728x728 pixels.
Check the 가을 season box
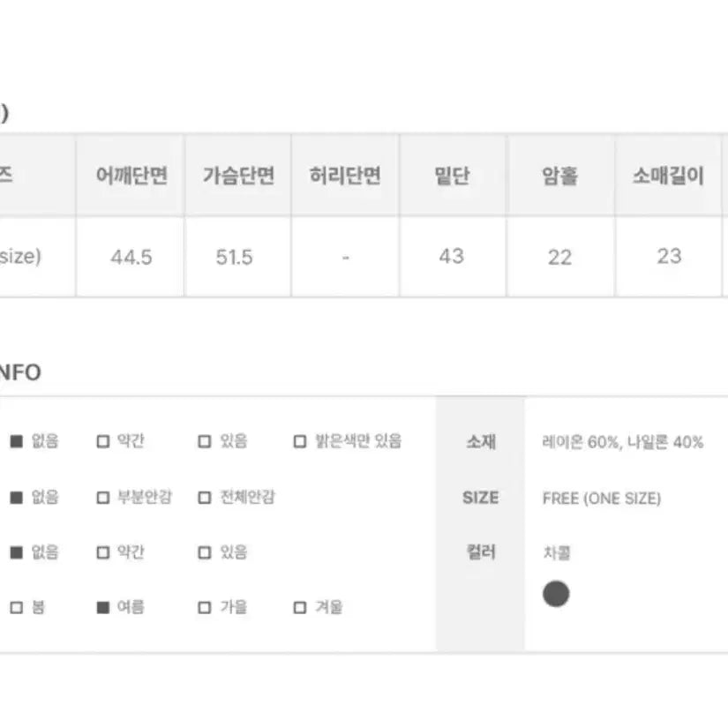(x=205, y=607)
